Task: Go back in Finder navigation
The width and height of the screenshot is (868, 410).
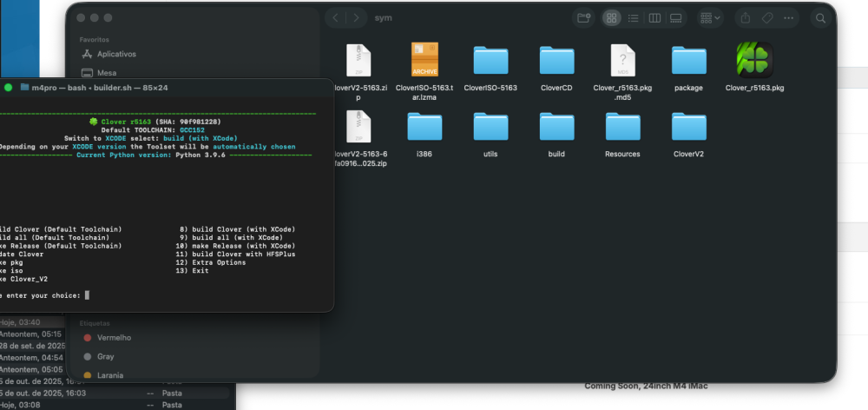Action: (x=335, y=17)
